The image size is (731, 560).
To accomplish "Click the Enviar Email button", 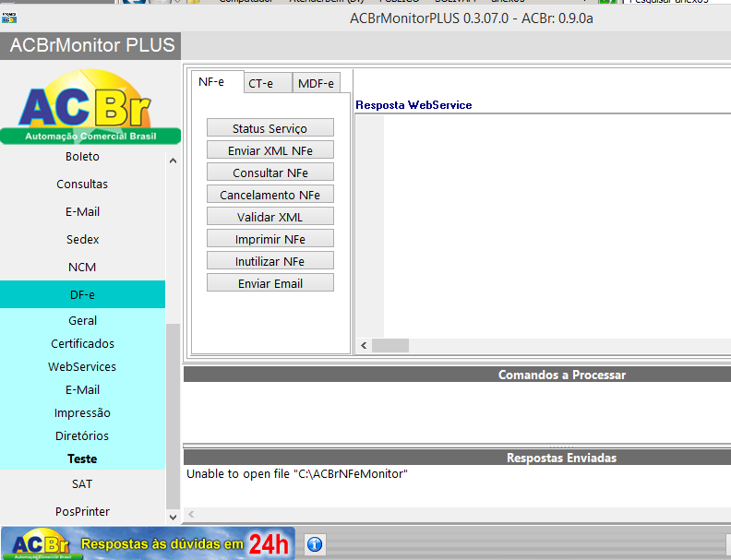I will point(270,283).
